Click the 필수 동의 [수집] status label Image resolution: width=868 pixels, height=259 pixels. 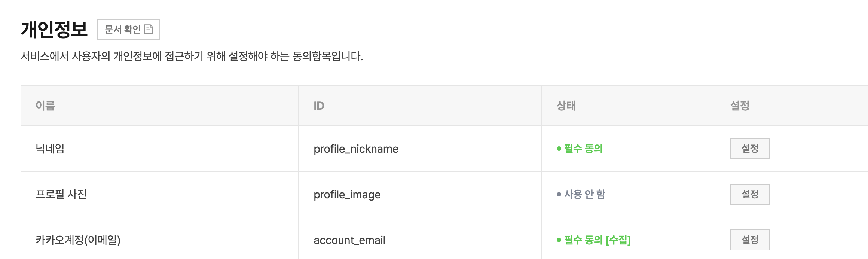coord(597,240)
